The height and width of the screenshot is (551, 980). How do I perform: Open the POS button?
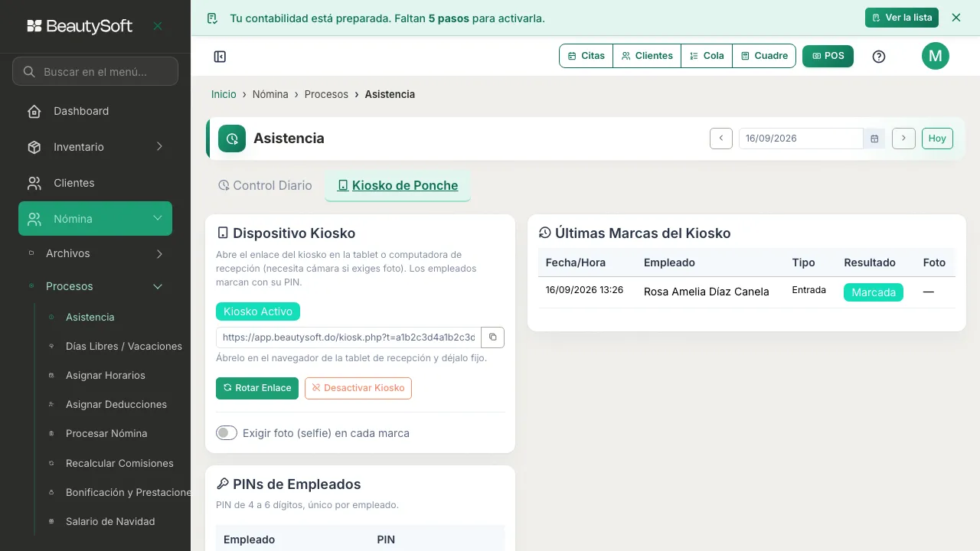coord(828,56)
